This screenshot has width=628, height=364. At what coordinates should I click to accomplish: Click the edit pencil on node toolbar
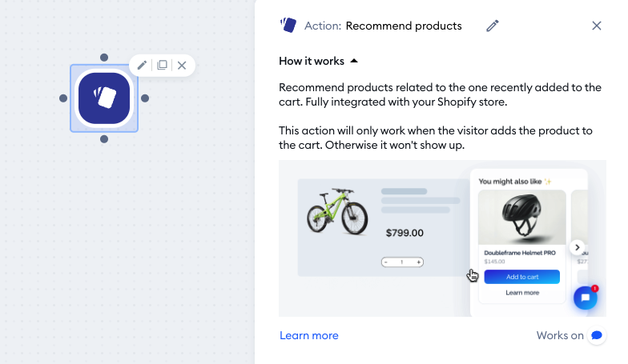[142, 66]
